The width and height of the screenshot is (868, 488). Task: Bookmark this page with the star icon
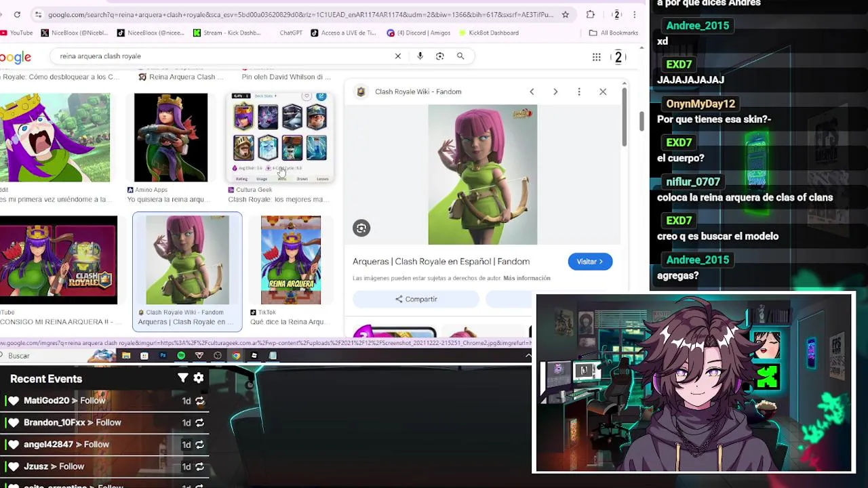(565, 14)
